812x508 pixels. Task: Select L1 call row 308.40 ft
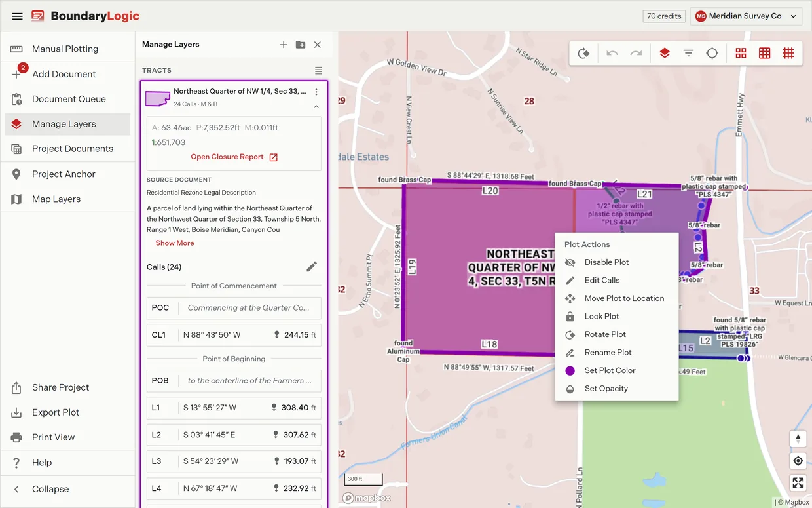(234, 408)
